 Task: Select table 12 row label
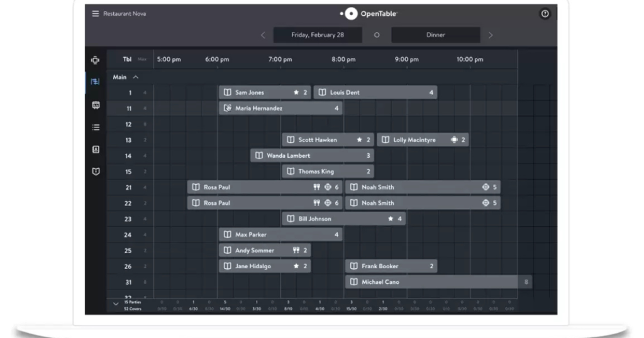pyautogui.click(x=128, y=124)
